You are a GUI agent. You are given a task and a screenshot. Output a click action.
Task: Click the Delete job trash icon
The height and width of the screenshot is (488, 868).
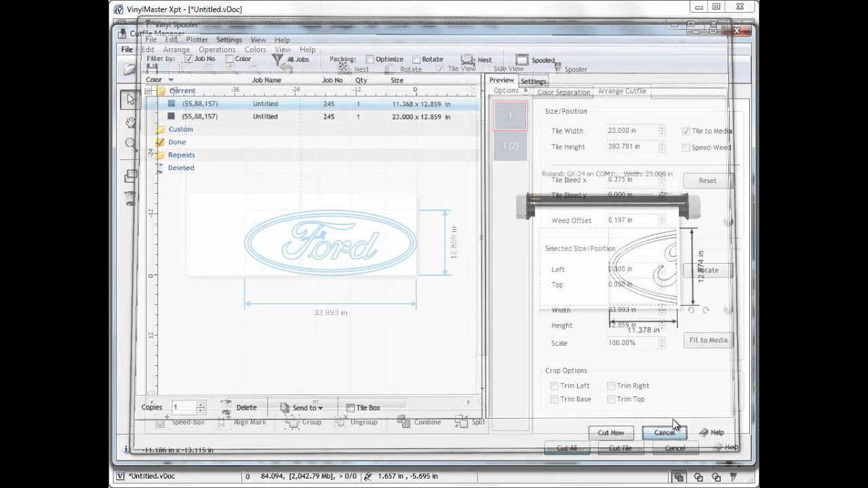tap(226, 407)
